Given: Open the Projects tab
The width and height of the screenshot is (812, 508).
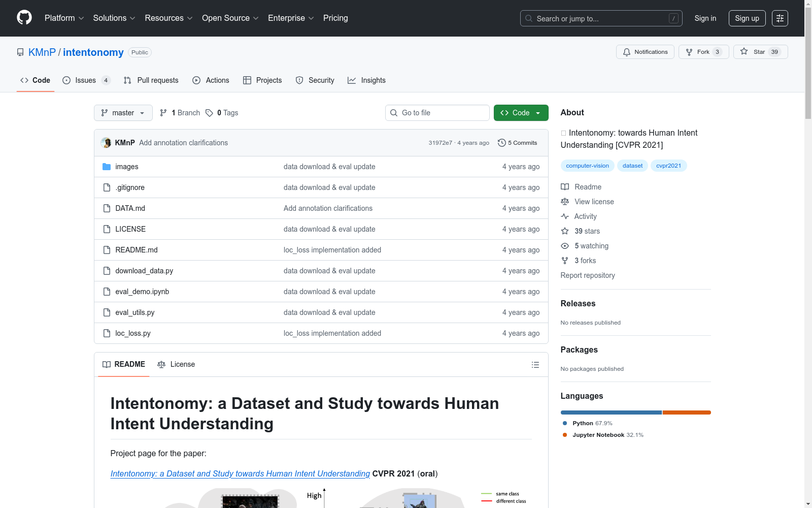Looking at the screenshot, I should [x=262, y=80].
